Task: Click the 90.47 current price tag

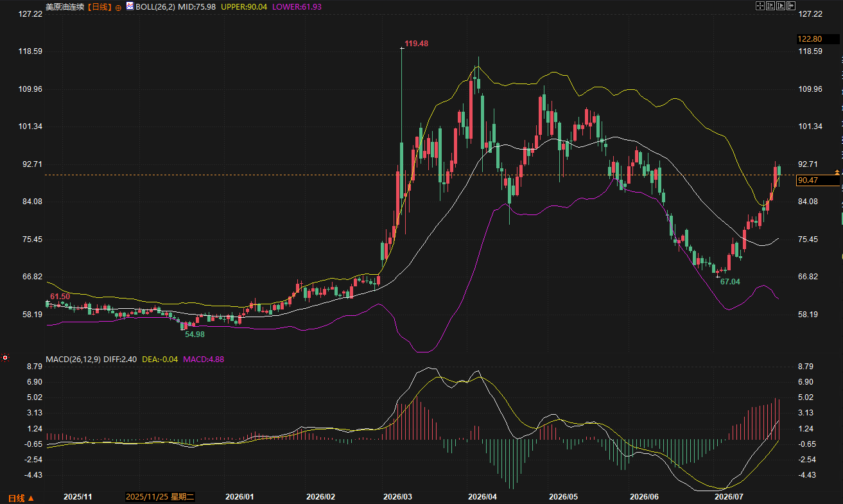Action: pyautogui.click(x=807, y=180)
